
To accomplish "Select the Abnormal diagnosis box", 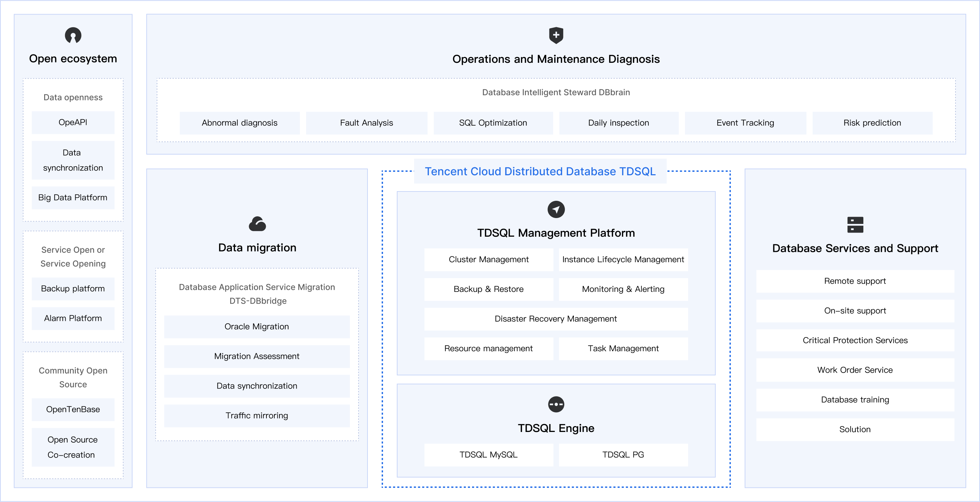I will [239, 123].
